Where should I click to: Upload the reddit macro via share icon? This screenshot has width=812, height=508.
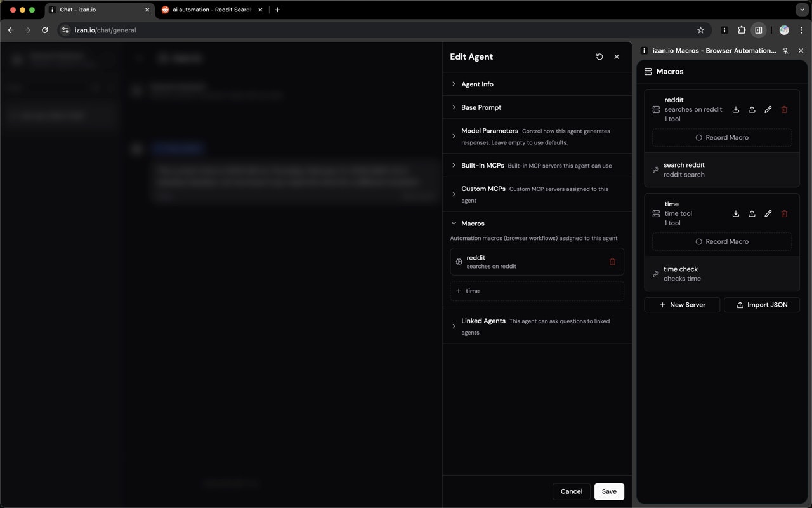click(x=752, y=109)
